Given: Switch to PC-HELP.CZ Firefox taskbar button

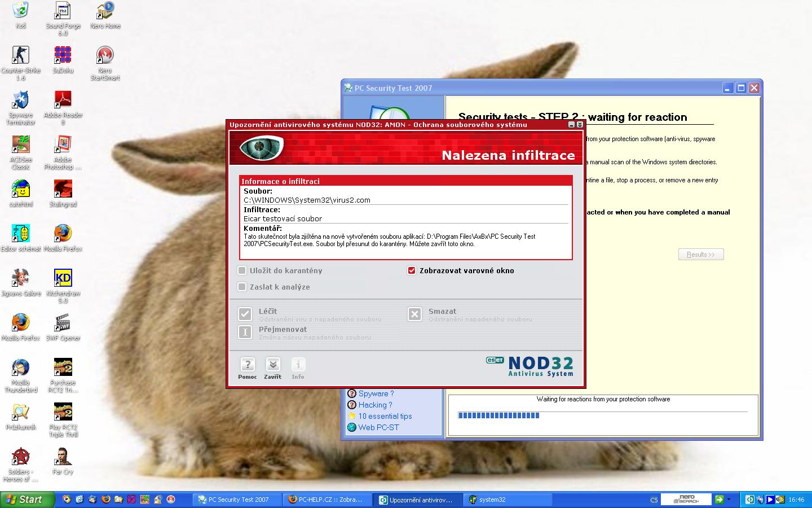Looking at the screenshot, I should 328,500.
